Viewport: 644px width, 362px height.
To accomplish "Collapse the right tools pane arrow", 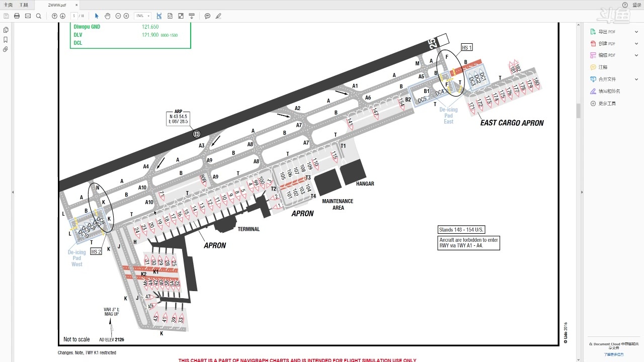I will (x=582, y=192).
